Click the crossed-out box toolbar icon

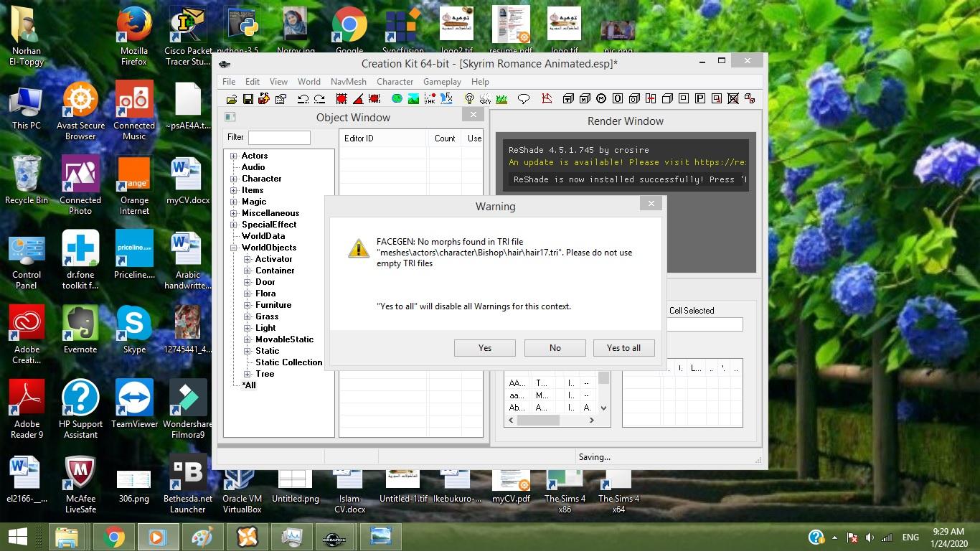point(733,99)
